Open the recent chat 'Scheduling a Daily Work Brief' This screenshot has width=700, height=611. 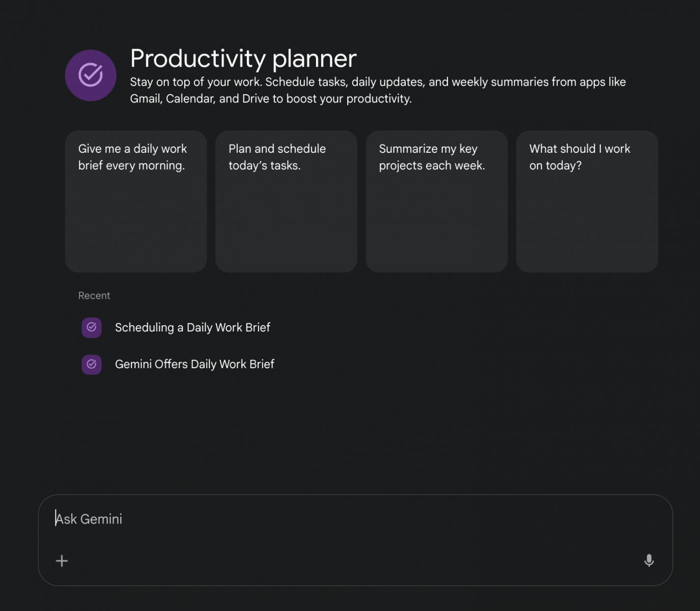(192, 327)
